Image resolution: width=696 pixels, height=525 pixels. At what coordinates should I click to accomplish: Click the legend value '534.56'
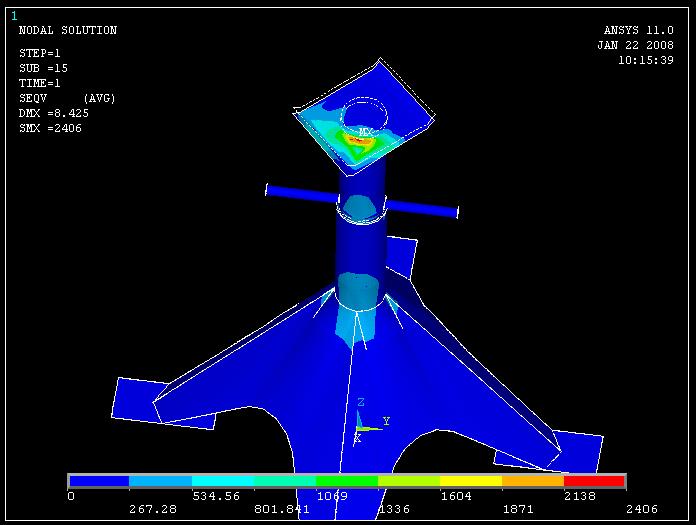(x=216, y=496)
